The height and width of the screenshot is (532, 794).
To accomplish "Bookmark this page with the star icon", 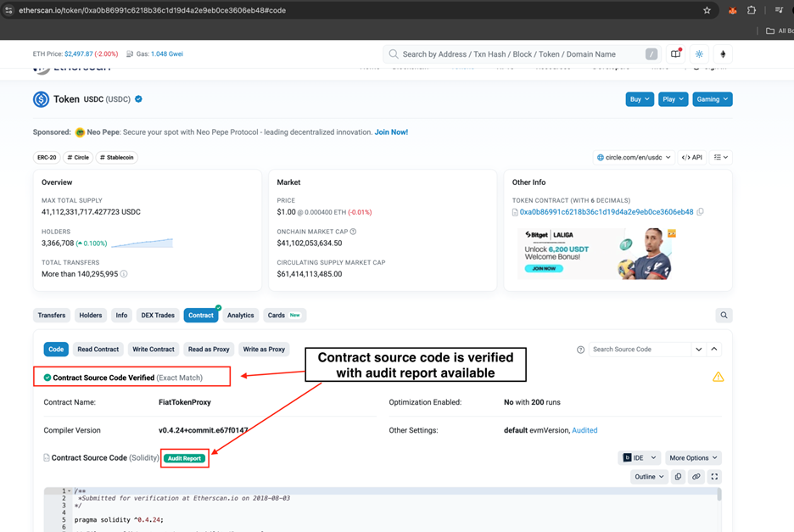I will point(707,10).
